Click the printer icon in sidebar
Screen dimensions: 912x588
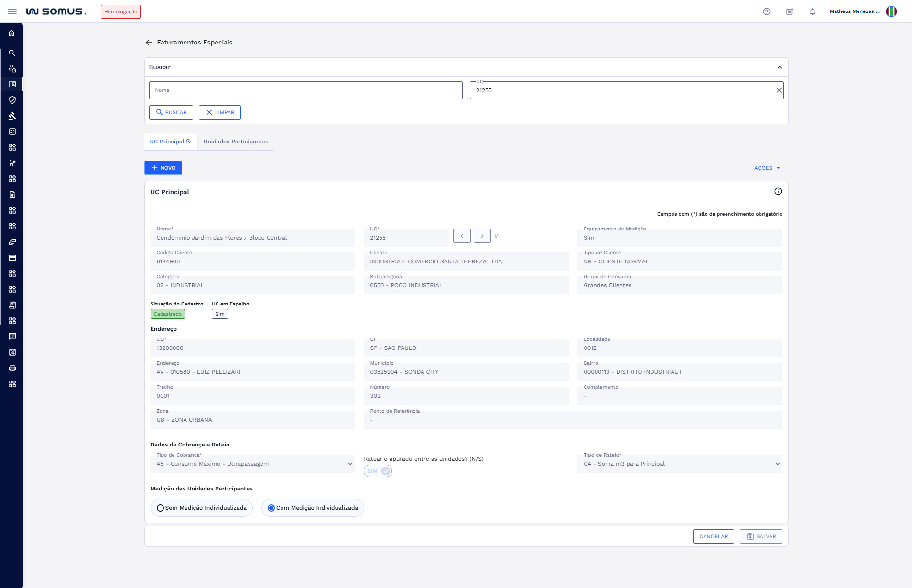12,368
